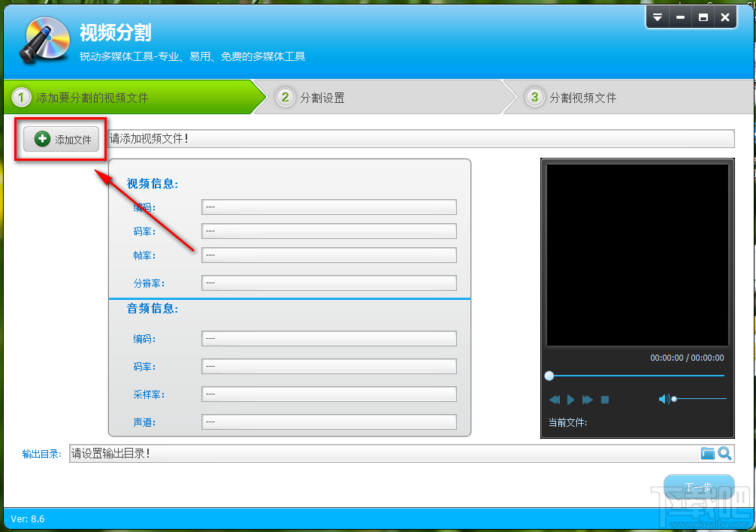Click the 采样率 value field
This screenshot has height=532, width=756.
[329, 394]
